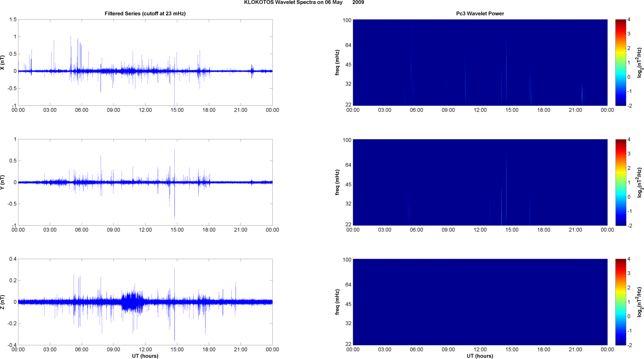This screenshot has width=644, height=359.
Task: Click the X component filtered time series plot
Action: (145, 62)
